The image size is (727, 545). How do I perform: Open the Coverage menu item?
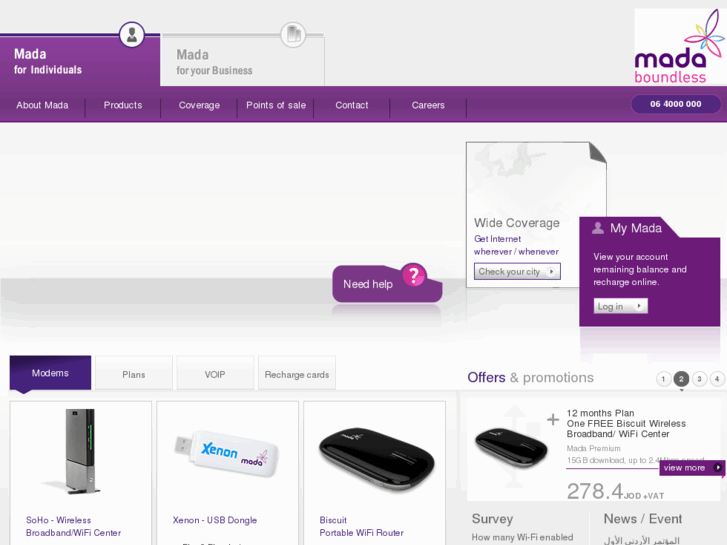[199, 105]
